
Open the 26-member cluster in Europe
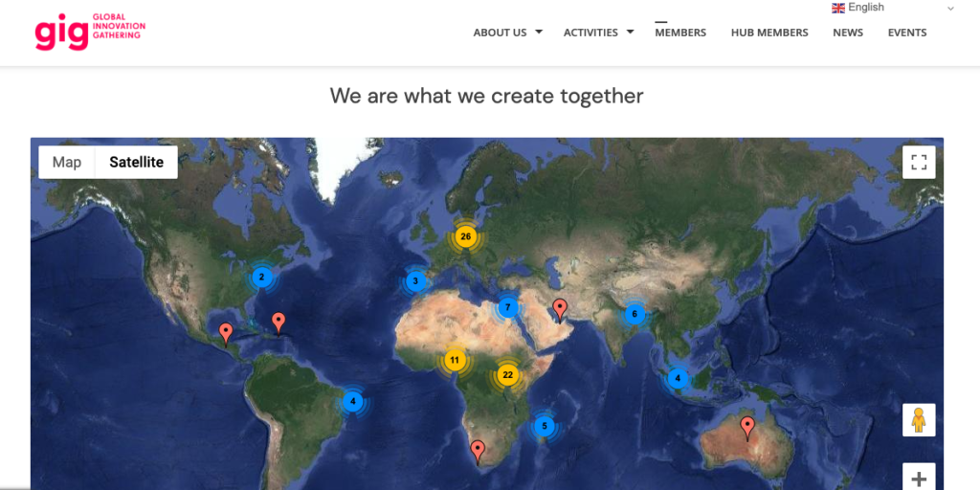coord(466,237)
